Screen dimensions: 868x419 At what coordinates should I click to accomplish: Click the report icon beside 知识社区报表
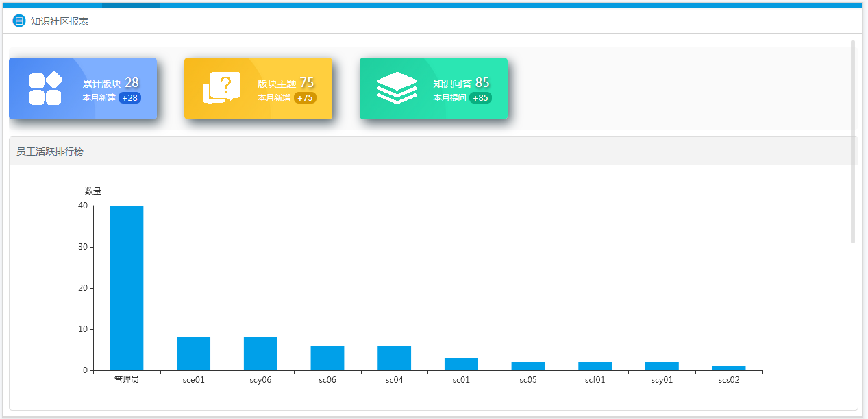(19, 21)
